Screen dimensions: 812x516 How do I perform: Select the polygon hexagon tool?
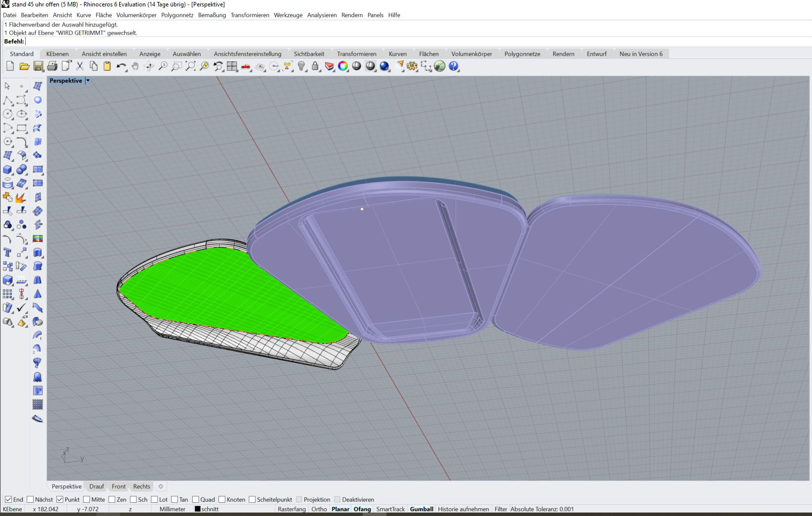click(x=7, y=142)
